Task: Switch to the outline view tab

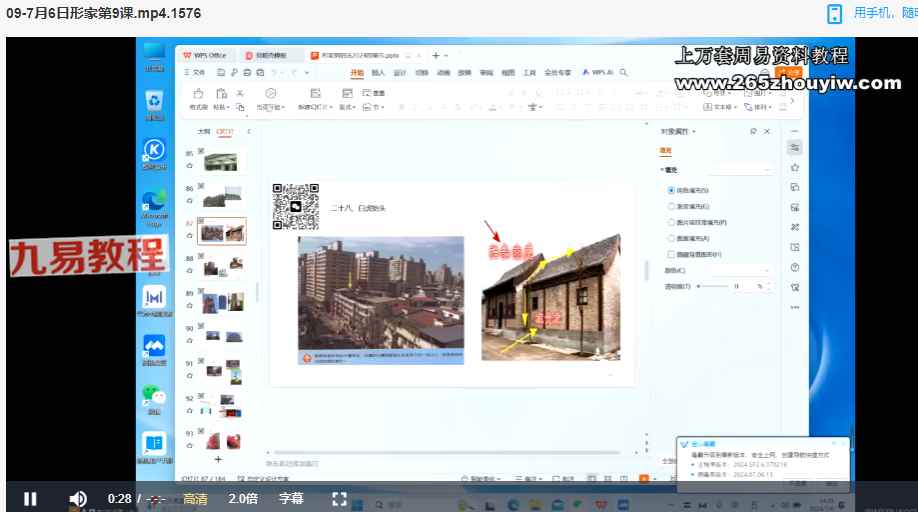Action: 204,132
